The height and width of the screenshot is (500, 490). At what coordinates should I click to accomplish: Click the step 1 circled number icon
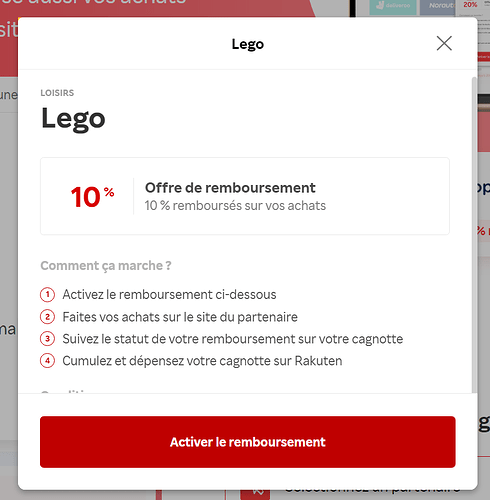[x=47, y=295]
